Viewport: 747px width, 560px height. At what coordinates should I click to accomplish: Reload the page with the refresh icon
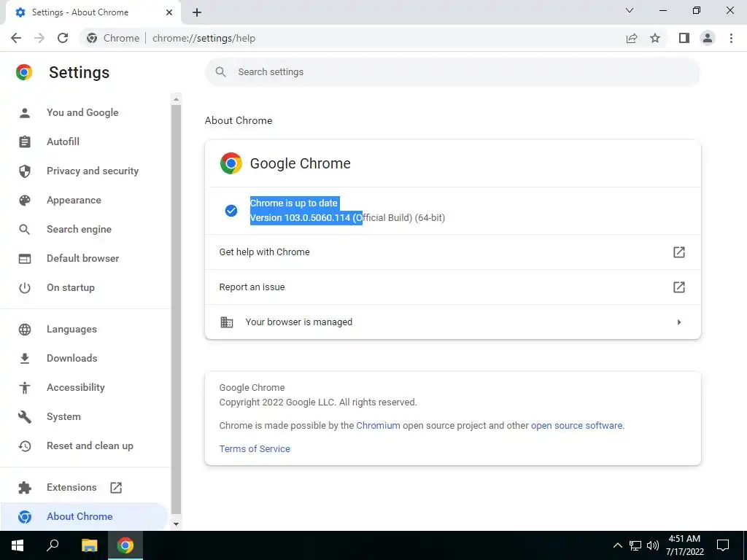(63, 38)
